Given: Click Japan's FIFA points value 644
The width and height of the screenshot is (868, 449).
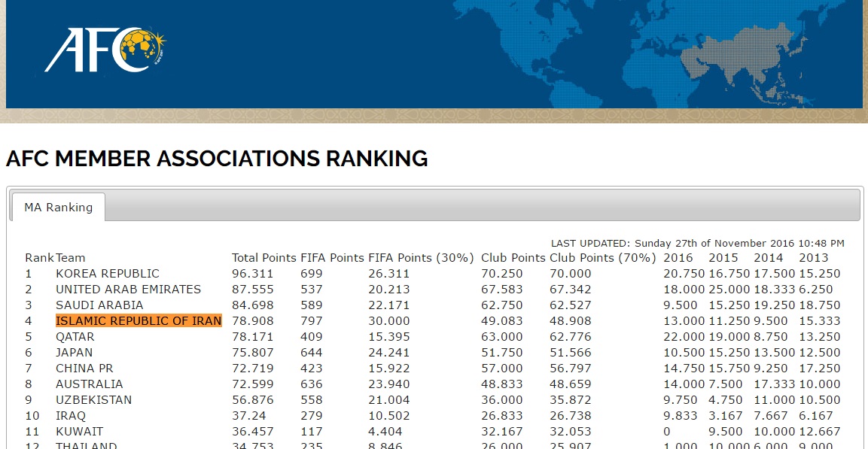Looking at the screenshot, I should point(312,352).
